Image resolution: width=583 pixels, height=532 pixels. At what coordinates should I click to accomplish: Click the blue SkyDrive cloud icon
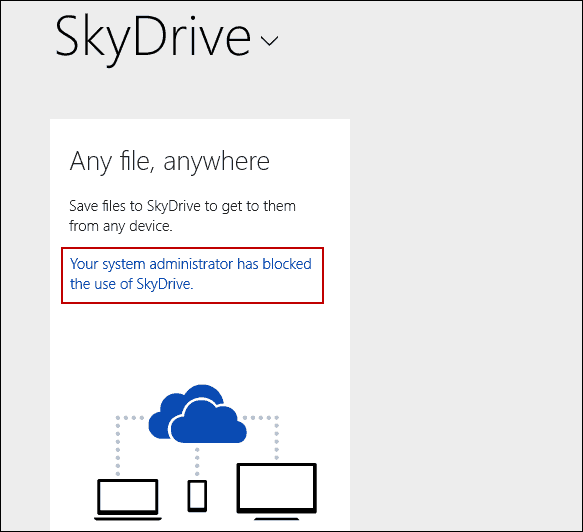point(197,414)
